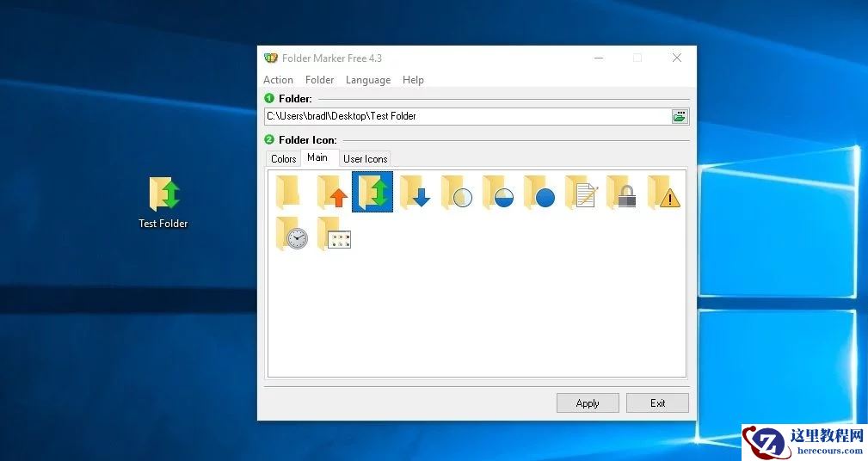This screenshot has height=461, width=868.
Task: Switch to the Colors tab
Action: point(283,159)
